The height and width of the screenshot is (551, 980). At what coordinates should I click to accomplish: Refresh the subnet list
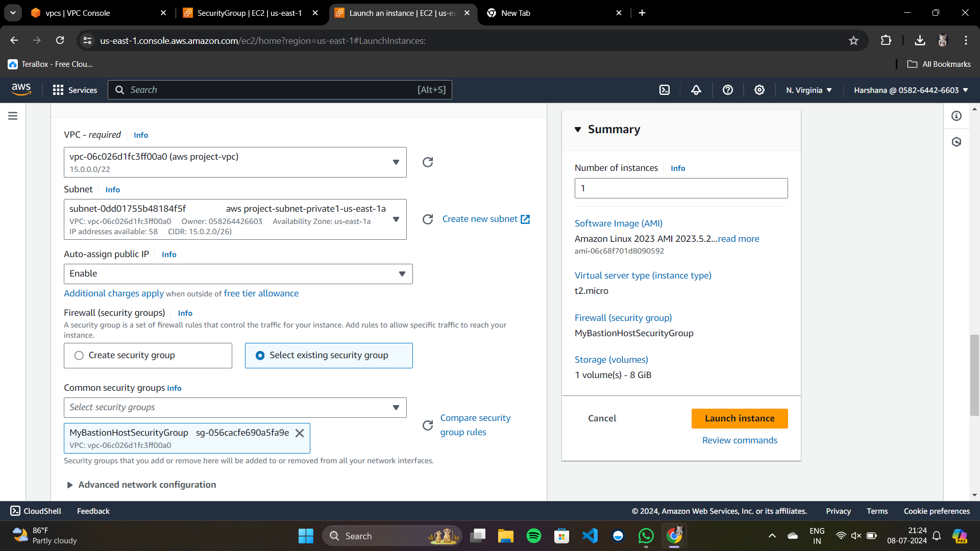point(428,219)
